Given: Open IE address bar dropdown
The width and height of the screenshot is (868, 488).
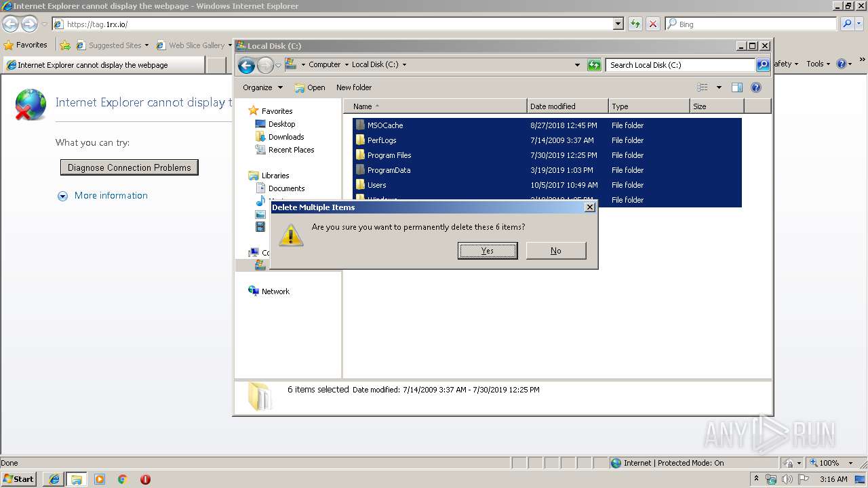Looking at the screenshot, I should 618,24.
